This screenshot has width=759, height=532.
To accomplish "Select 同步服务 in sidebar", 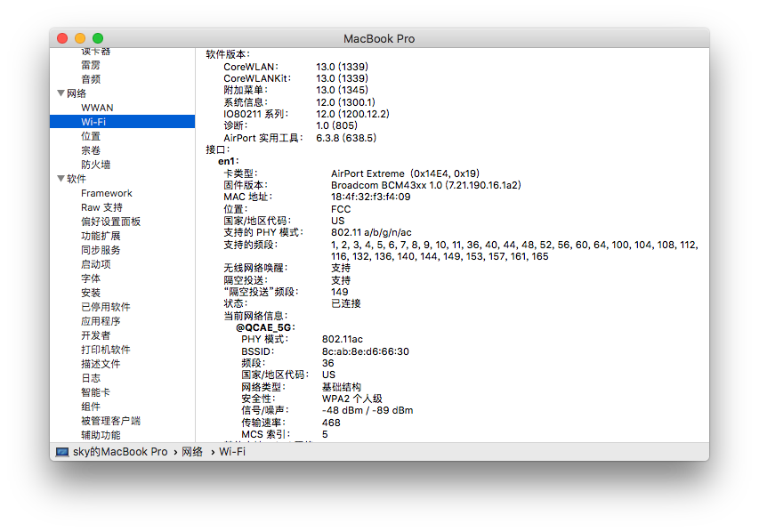I will (101, 250).
